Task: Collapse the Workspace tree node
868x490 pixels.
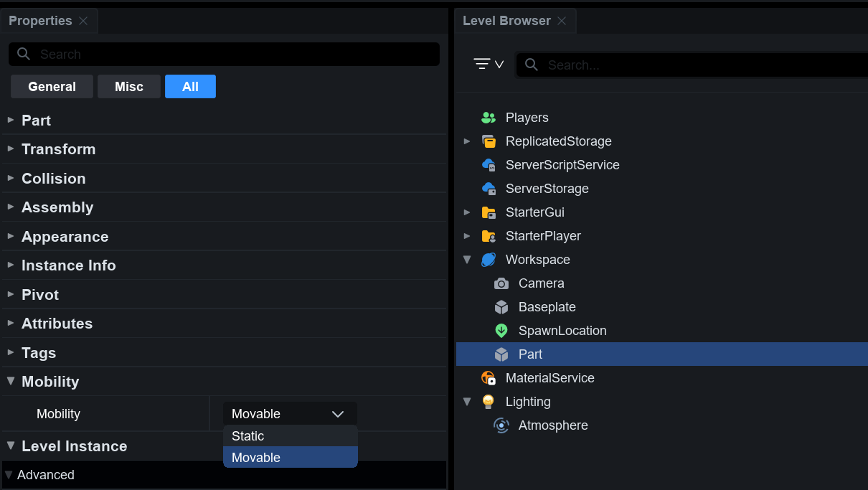Action: click(x=467, y=260)
